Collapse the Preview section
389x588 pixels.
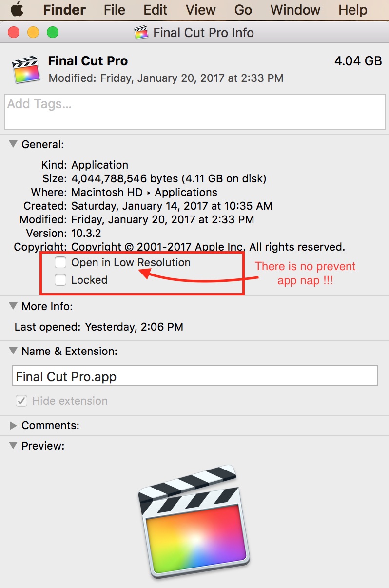[x=12, y=445]
